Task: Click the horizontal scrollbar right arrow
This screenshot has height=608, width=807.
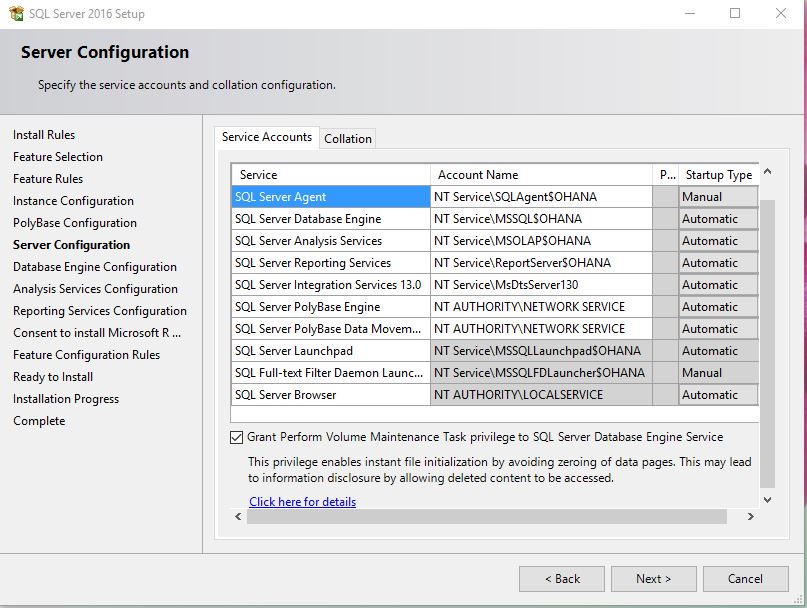Action: (x=752, y=518)
